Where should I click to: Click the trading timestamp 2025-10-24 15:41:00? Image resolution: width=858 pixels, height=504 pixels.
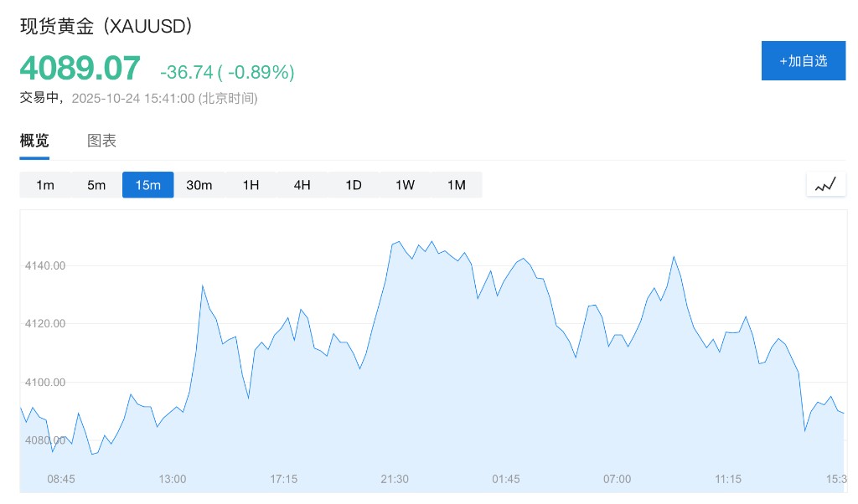click(133, 98)
